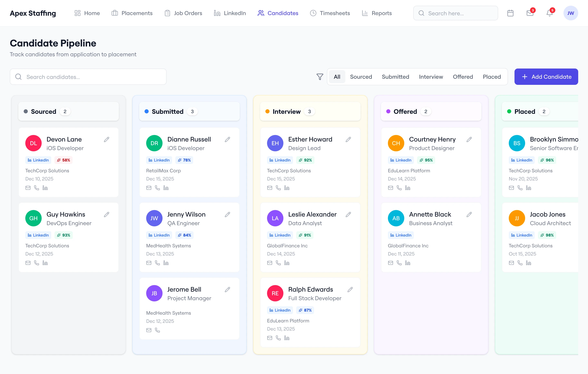Image resolution: width=588 pixels, height=374 pixels.
Task: Click the filter funnel icon
Action: 320,77
